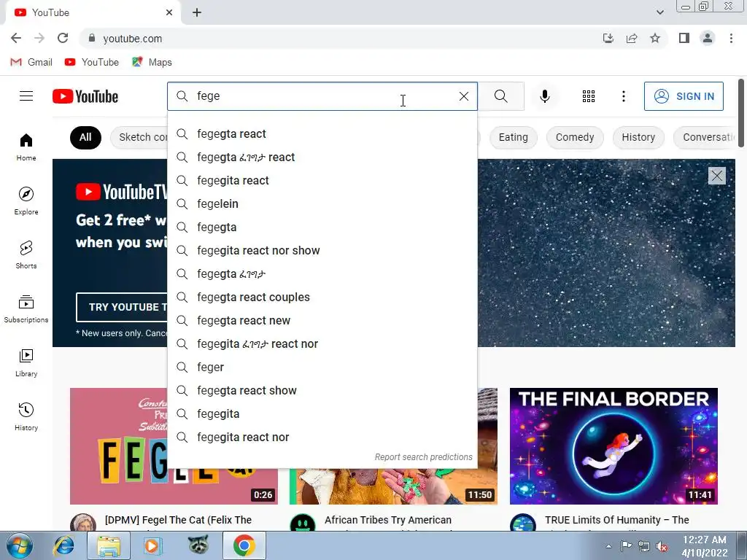Image resolution: width=747 pixels, height=560 pixels.
Task: Open '[DPMV] Fegel The Cat' video title
Action: 178,520
